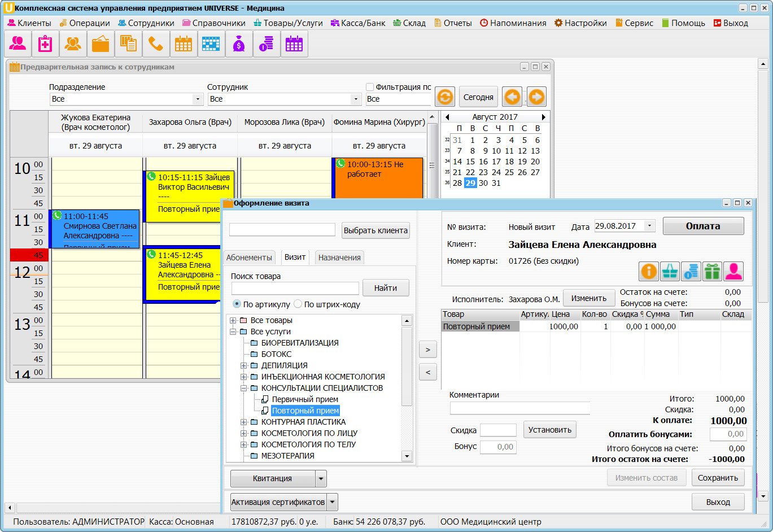Open the Справочники menu
The height and width of the screenshot is (532, 773).
[214, 23]
